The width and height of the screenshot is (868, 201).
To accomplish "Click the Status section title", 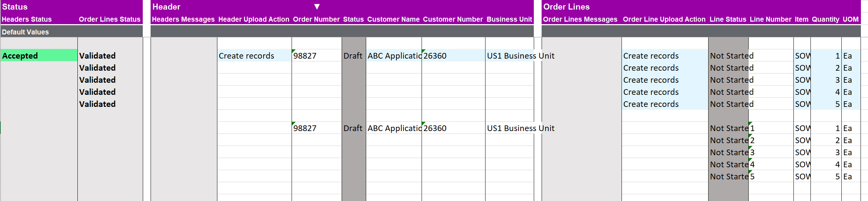I will pyautogui.click(x=15, y=7).
